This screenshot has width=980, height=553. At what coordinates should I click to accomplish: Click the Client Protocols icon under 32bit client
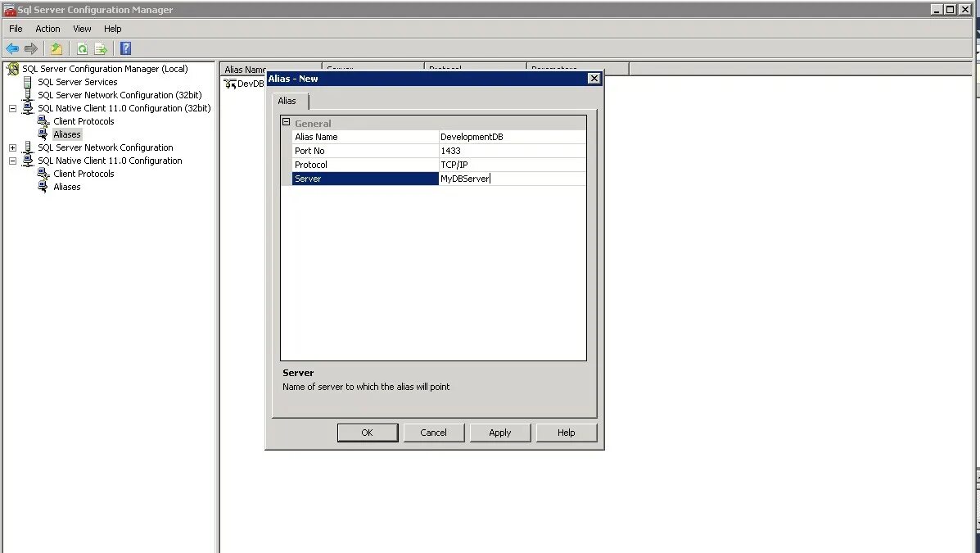pyautogui.click(x=43, y=121)
